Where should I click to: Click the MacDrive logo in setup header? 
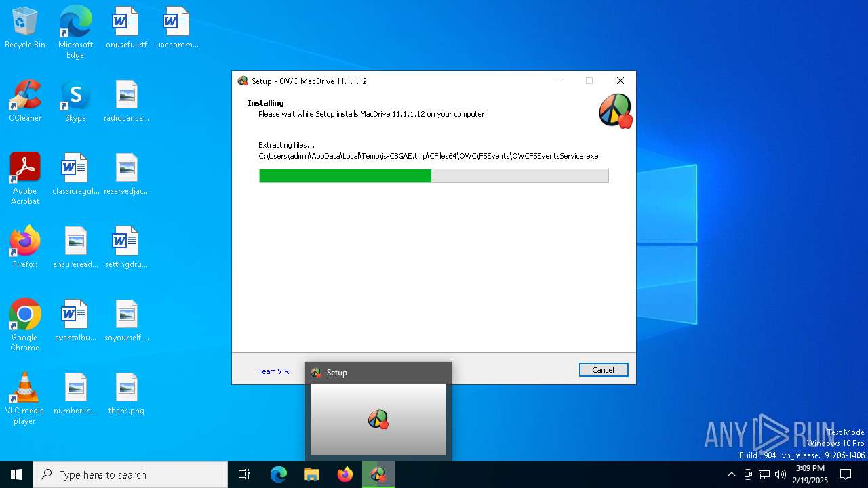pos(616,110)
